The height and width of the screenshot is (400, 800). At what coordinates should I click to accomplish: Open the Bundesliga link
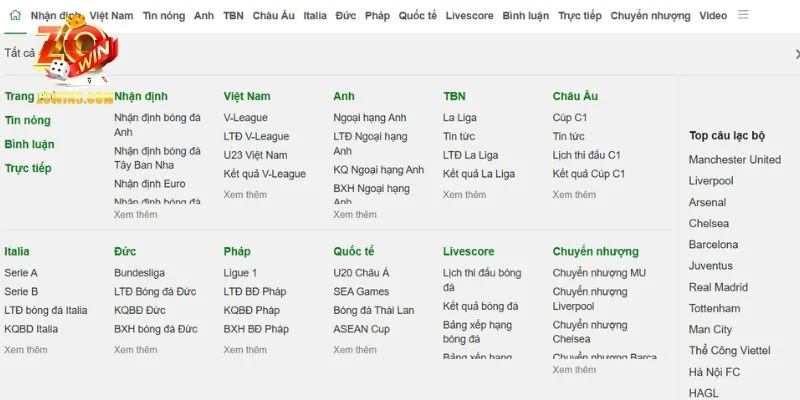coord(139,273)
